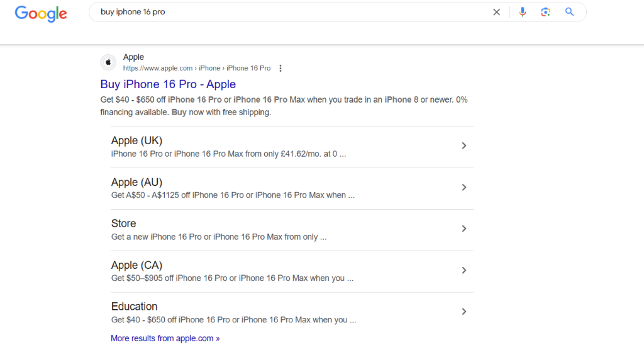Click the Apple site name above the URL

coord(133,57)
